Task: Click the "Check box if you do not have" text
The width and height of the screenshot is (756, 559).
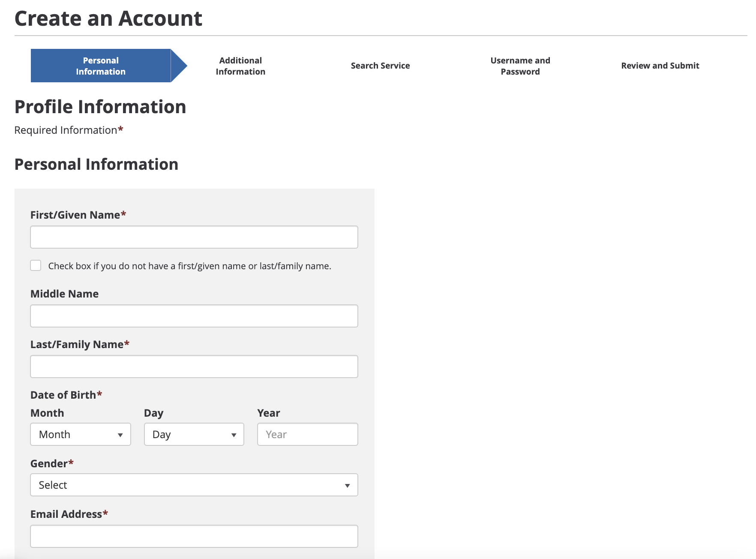Action: 189,266
